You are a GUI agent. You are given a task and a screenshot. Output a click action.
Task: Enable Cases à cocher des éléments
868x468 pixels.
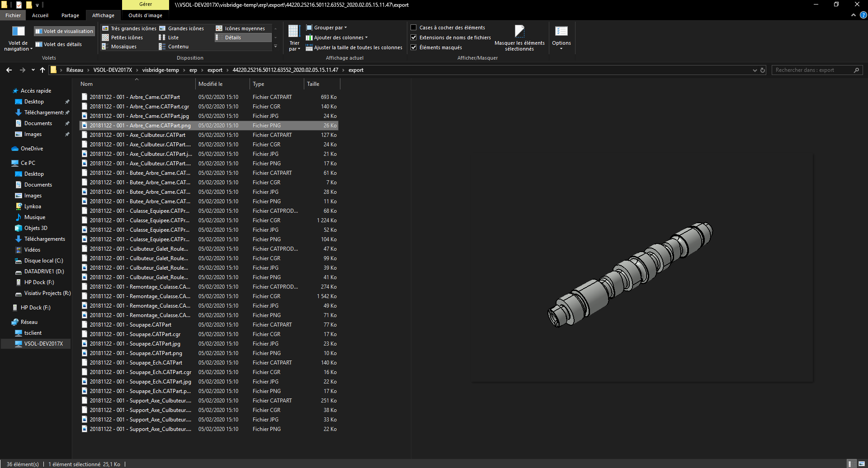(413, 28)
